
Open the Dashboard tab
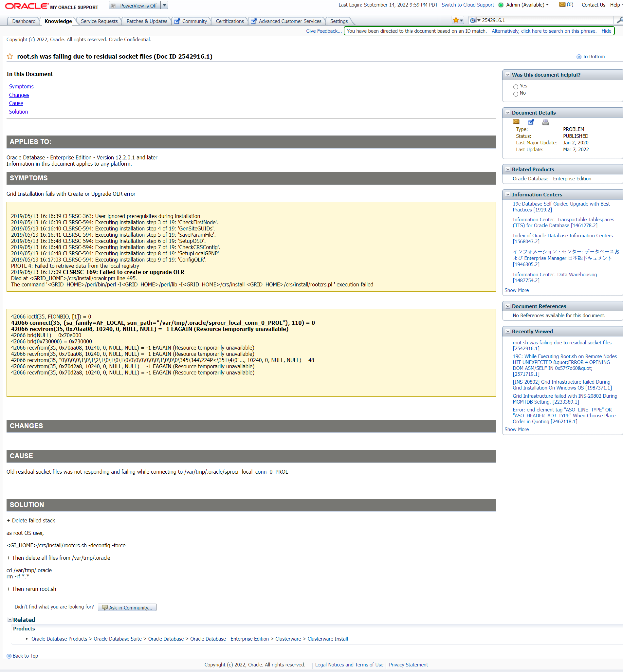[24, 21]
